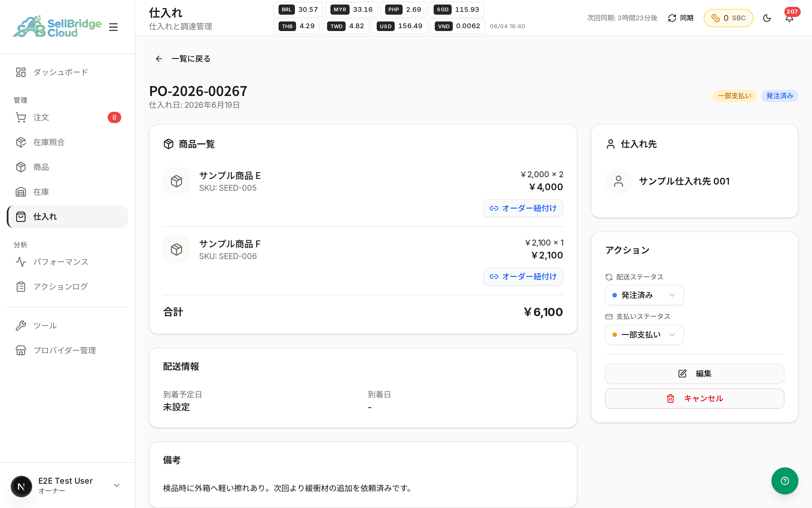
Task: Click the dashboard grid icon
Action: [x=21, y=72]
